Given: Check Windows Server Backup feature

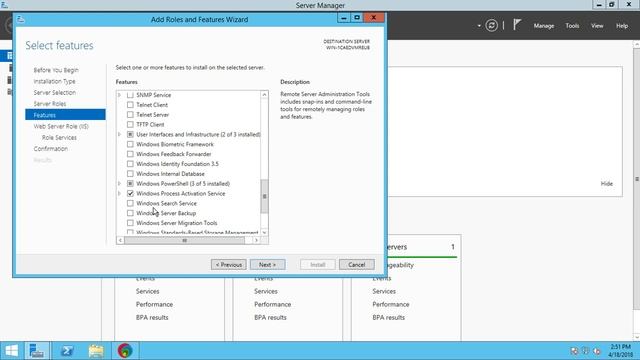Looking at the screenshot, I should (130, 213).
